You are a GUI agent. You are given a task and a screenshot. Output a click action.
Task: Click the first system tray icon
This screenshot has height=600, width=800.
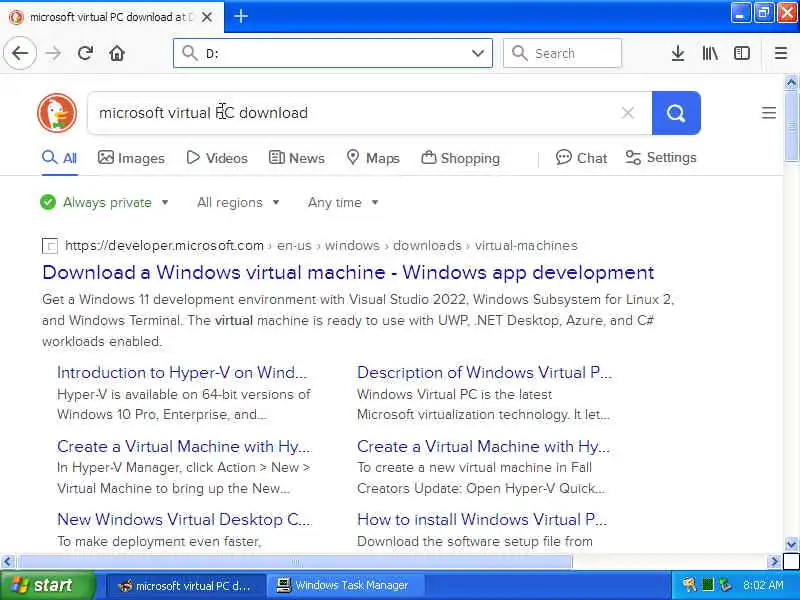(x=689, y=585)
